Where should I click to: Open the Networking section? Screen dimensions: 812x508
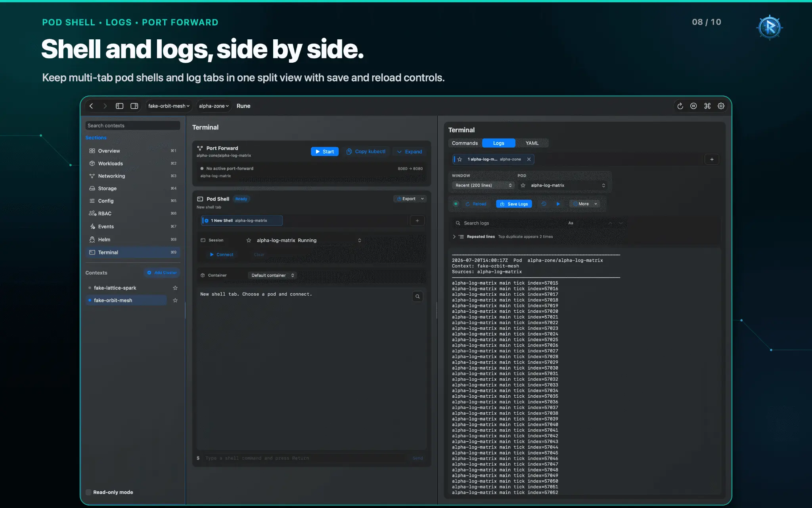coord(133,176)
